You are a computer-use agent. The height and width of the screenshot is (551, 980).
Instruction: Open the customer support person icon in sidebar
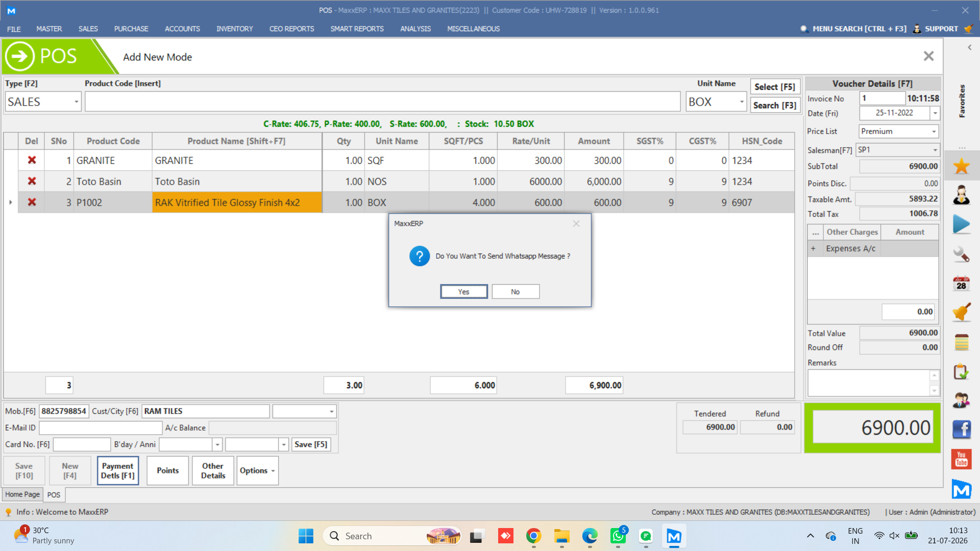[x=961, y=195]
